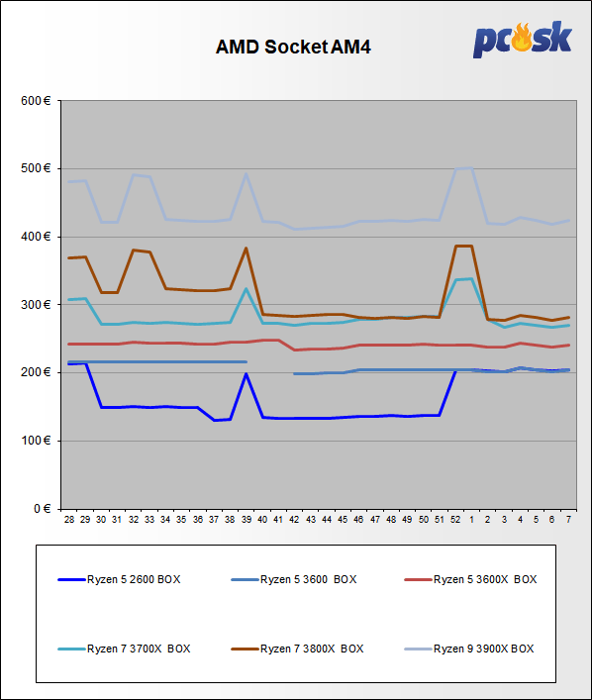The width and height of the screenshot is (592, 700).
Task: Click the 200 € y-axis label
Action: coord(37,372)
